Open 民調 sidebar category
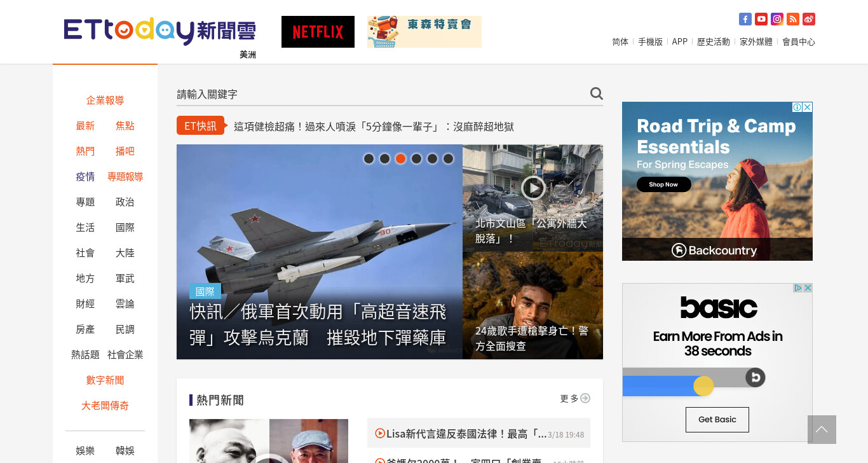The width and height of the screenshot is (868, 463). [125, 329]
